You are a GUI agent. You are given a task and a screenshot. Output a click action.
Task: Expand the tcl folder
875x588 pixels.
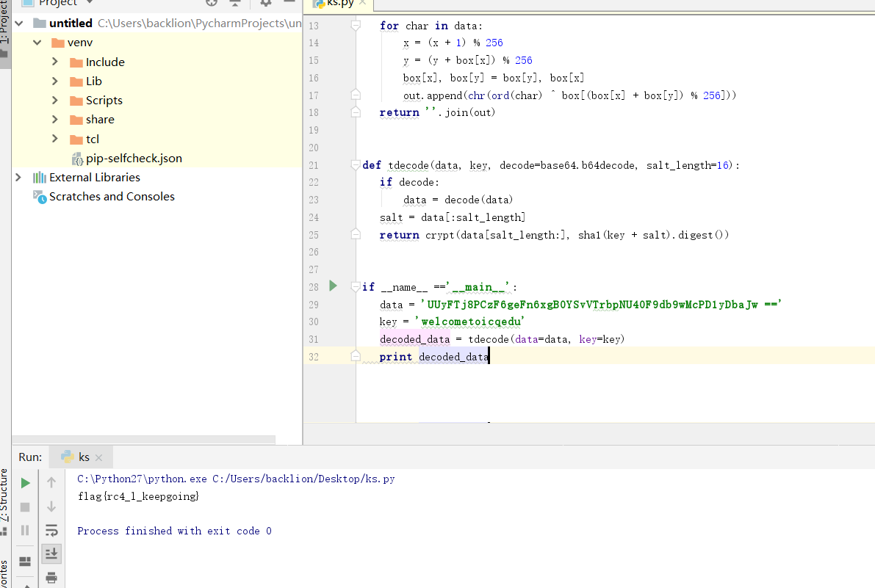[x=54, y=139]
